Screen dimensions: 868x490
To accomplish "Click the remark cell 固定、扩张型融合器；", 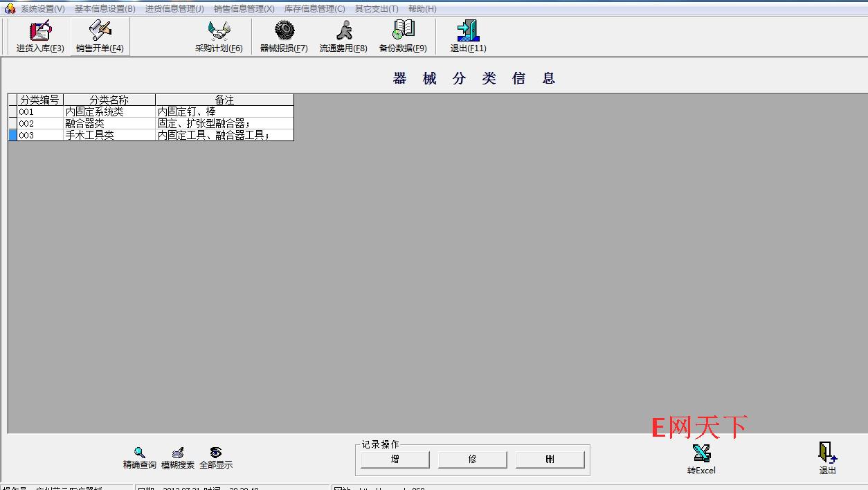I will coord(225,123).
